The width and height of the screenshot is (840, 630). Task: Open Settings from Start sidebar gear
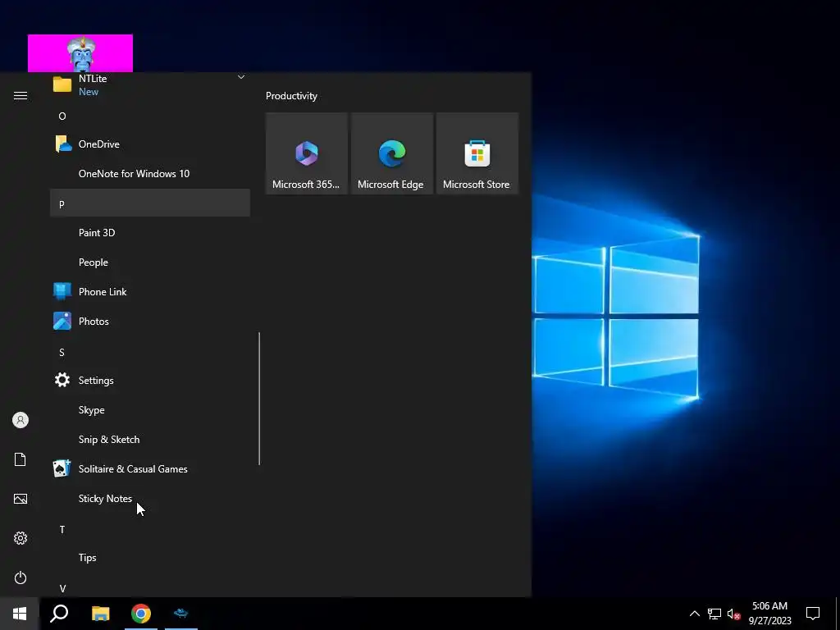click(21, 538)
